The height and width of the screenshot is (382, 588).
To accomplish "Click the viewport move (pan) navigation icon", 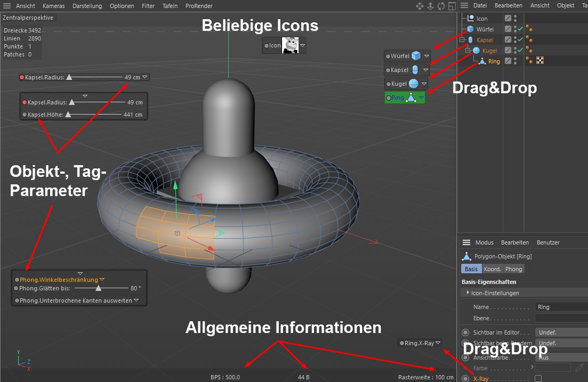I will pyautogui.click(x=419, y=6).
